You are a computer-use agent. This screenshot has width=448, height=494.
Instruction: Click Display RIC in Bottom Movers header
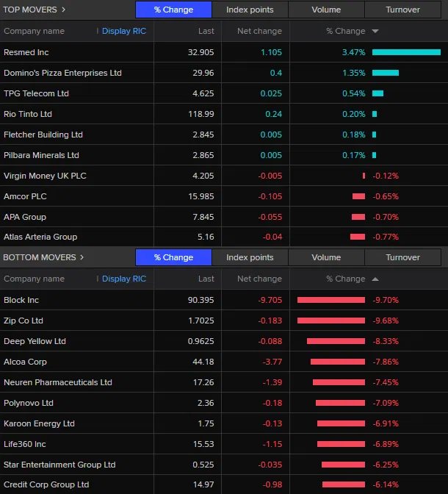click(124, 279)
